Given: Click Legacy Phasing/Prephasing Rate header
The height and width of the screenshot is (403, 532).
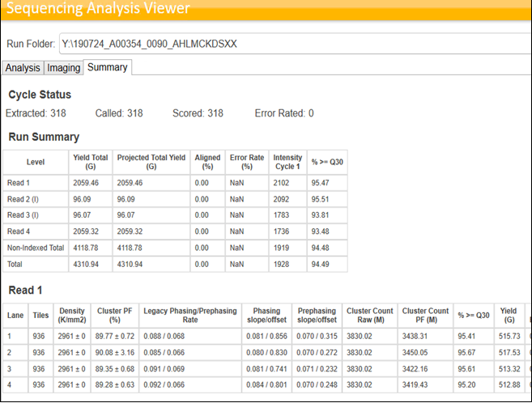Looking at the screenshot, I should (x=190, y=316).
